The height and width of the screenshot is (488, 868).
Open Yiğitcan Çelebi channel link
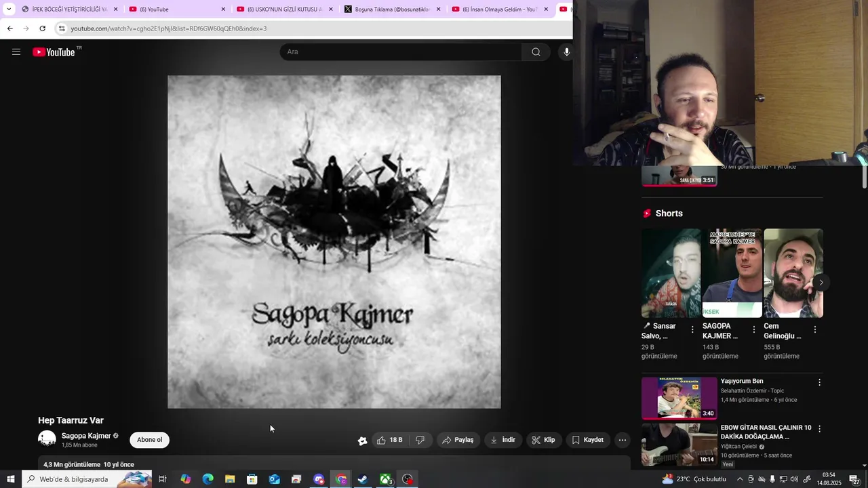(x=738, y=447)
